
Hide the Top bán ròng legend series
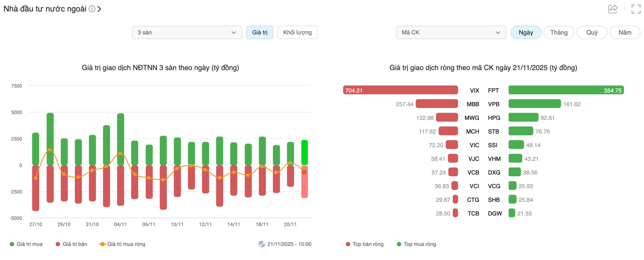pyautogui.click(x=365, y=244)
